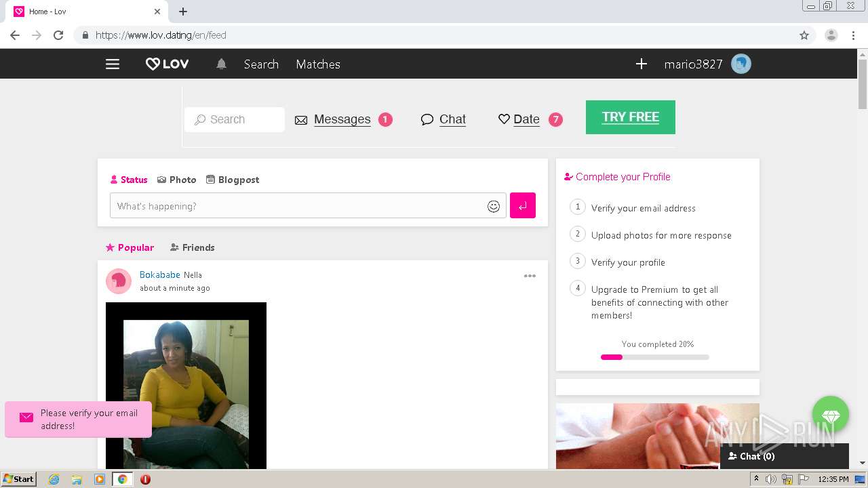Open Bokababe's avatar

119,281
